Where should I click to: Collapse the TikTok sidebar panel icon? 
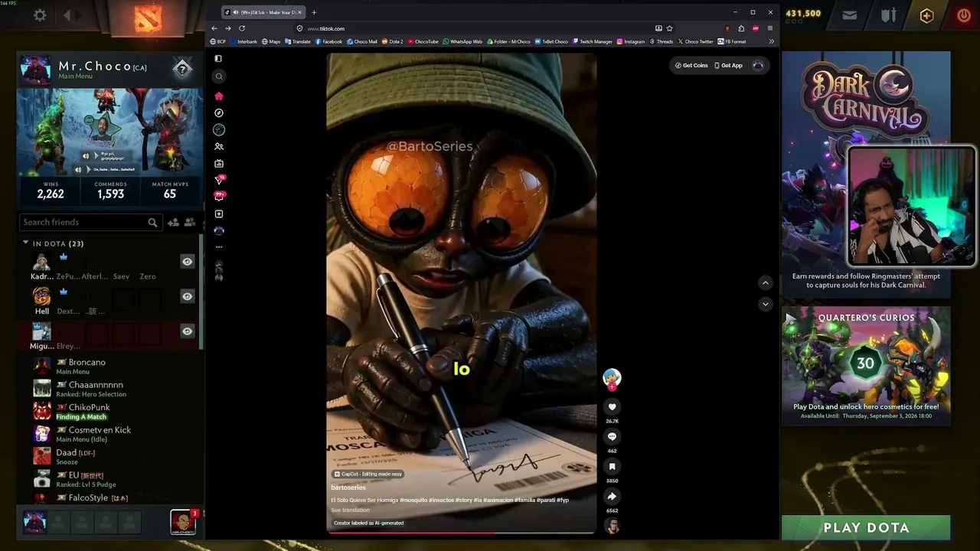pyautogui.click(x=219, y=59)
